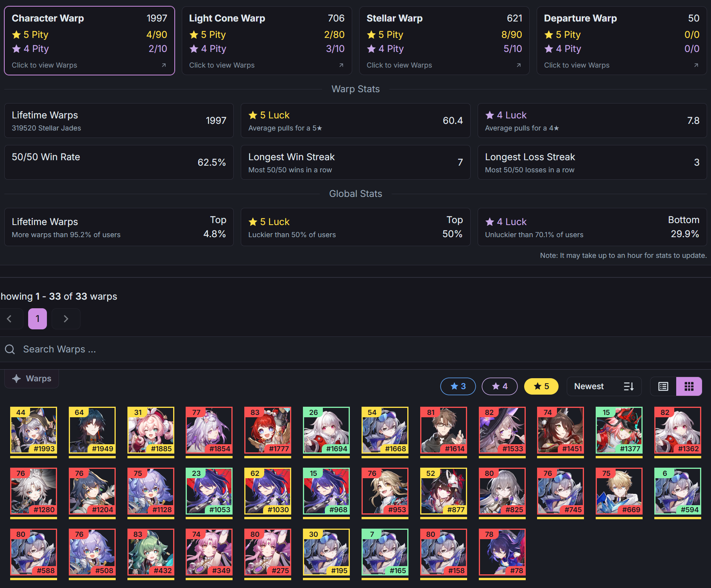Toggle the 5-star filter chip
The image size is (711, 588).
541,386
